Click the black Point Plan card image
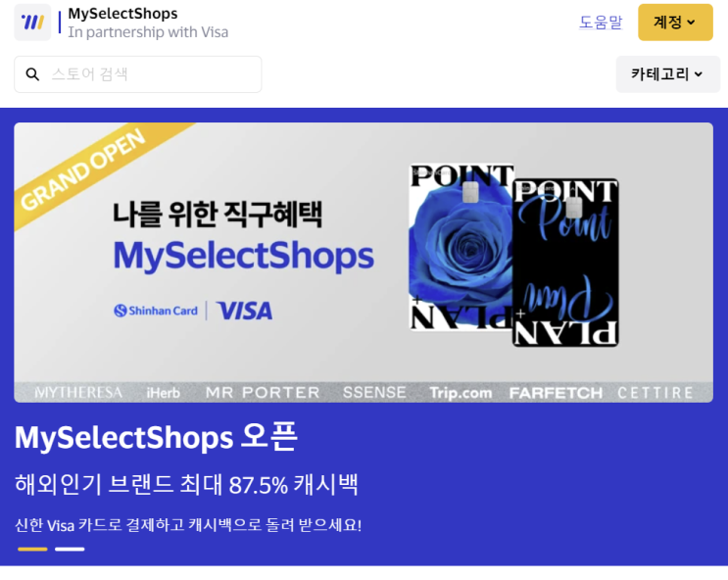The height and width of the screenshot is (580, 728). 565,263
